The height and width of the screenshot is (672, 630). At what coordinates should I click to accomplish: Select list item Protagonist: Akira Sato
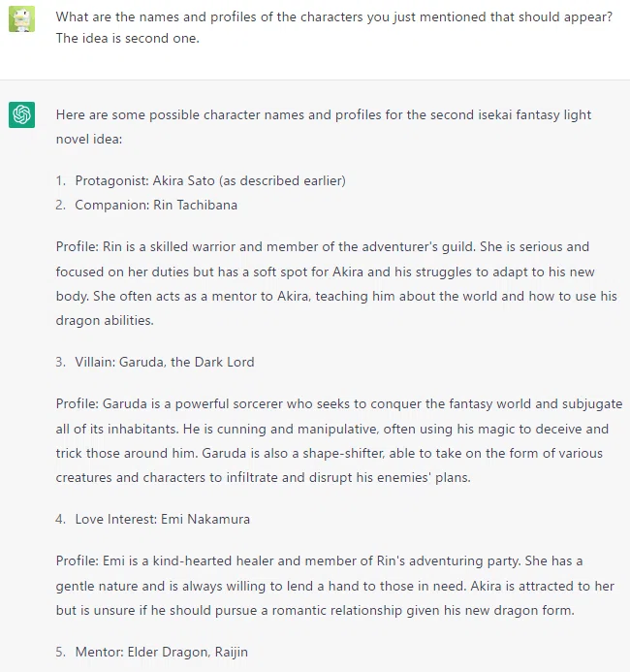pos(210,181)
